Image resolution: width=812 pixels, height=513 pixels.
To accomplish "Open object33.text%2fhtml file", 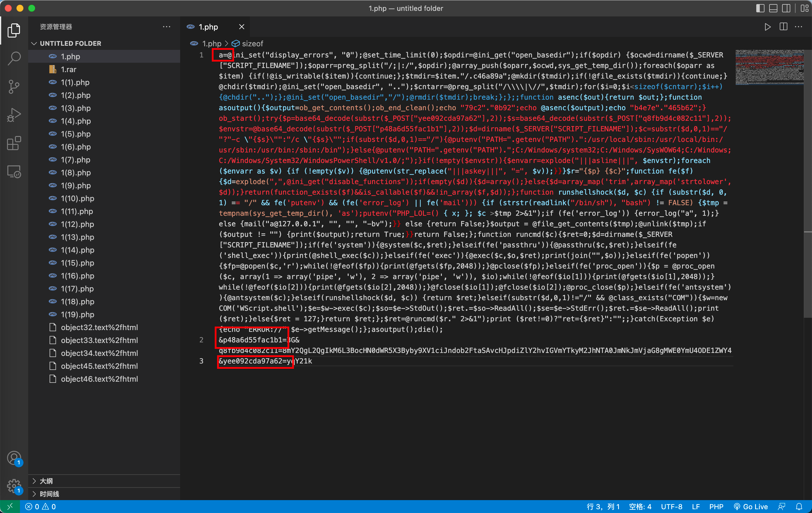I will tap(104, 340).
